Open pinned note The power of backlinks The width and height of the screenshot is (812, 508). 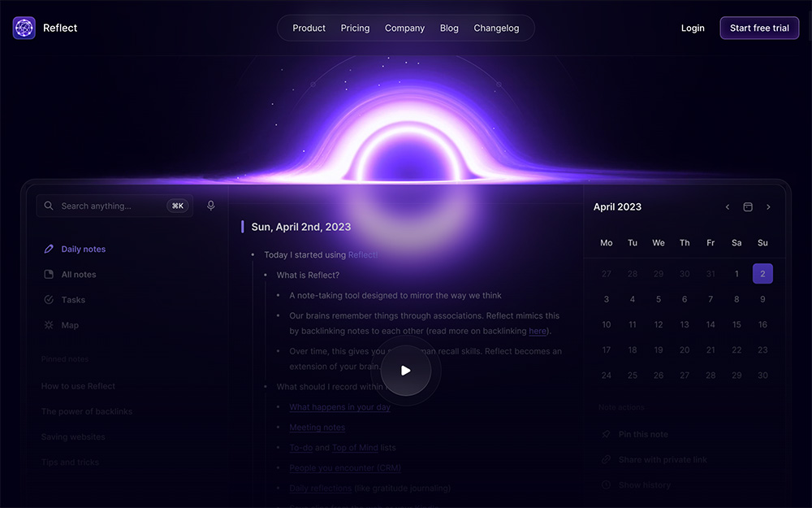coord(87,411)
